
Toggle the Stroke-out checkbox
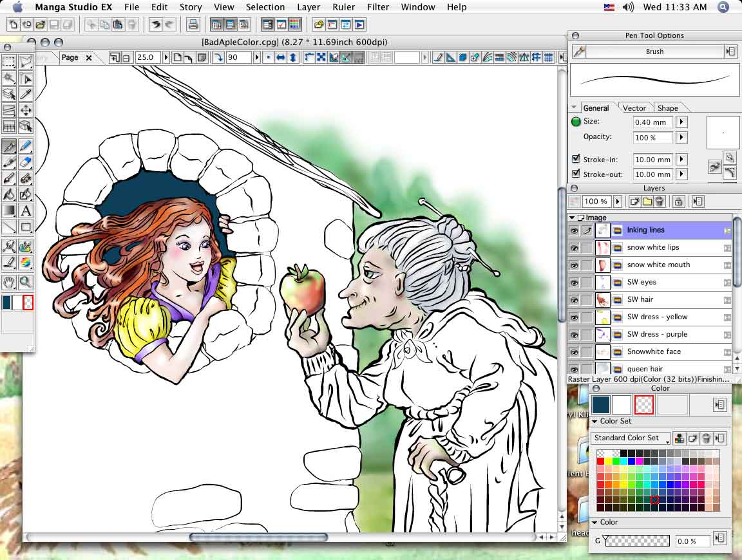576,174
